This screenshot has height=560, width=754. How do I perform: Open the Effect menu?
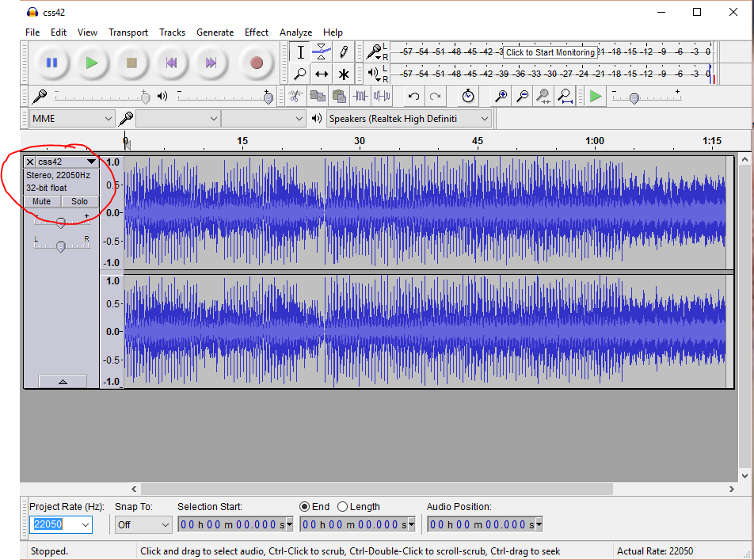pyautogui.click(x=256, y=32)
